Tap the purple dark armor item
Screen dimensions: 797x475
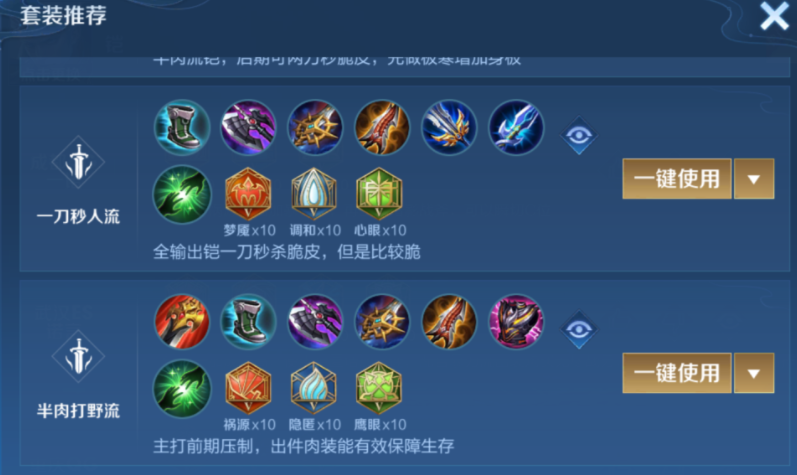click(516, 322)
